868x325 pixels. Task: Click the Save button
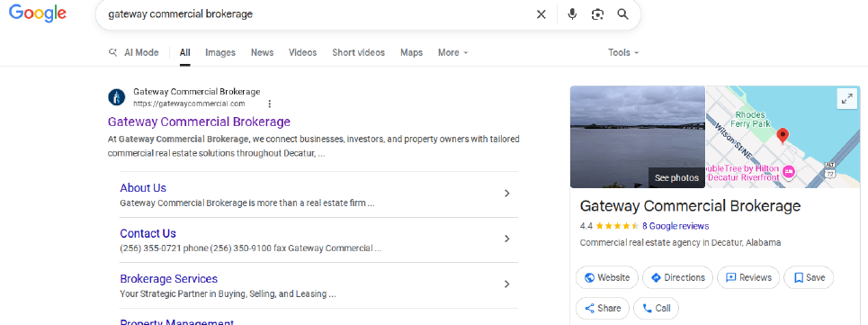coord(809,277)
